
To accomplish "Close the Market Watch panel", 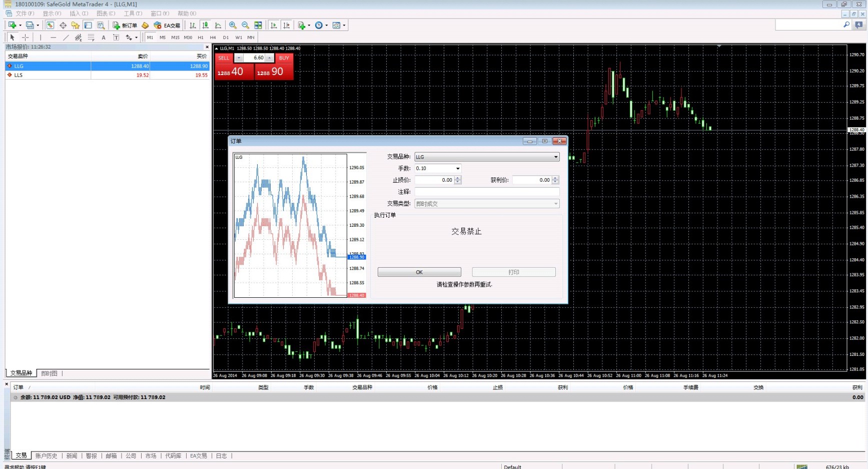I will (x=207, y=47).
